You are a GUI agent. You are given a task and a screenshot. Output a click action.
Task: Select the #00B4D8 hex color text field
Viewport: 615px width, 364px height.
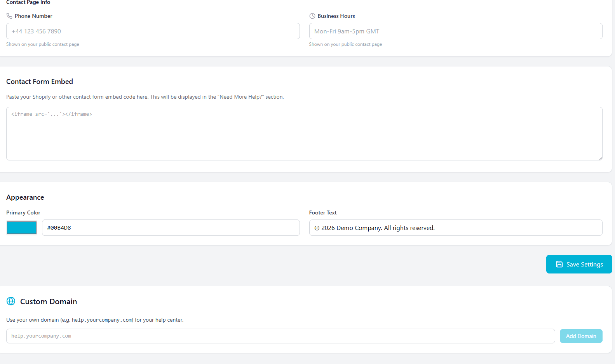171,228
